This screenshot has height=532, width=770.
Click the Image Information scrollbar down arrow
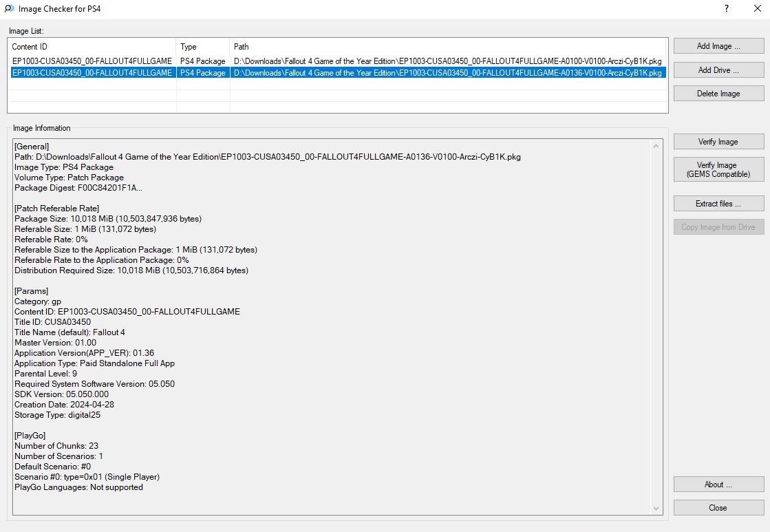coord(657,509)
